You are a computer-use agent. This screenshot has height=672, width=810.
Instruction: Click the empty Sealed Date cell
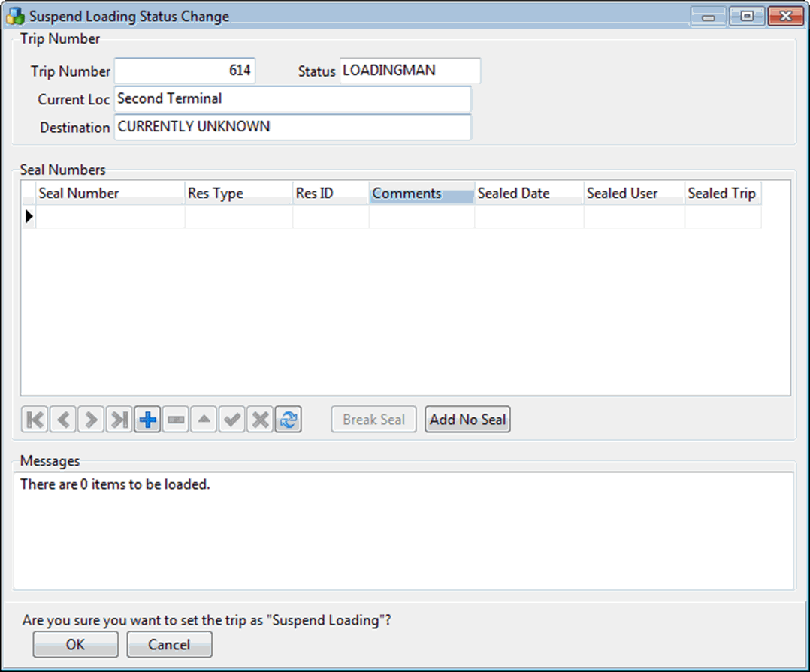tap(529, 216)
